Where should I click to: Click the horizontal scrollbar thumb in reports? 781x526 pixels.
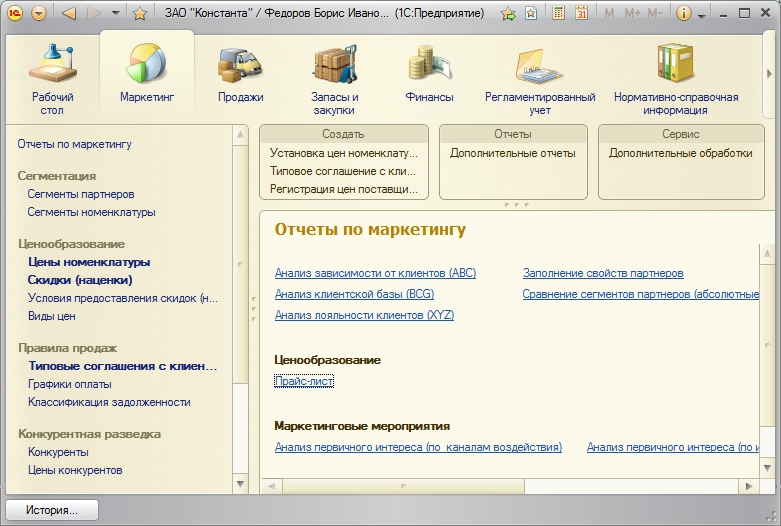[403, 486]
